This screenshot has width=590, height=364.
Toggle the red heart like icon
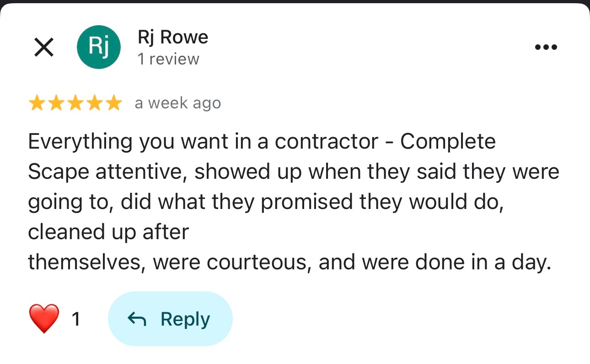point(44,319)
